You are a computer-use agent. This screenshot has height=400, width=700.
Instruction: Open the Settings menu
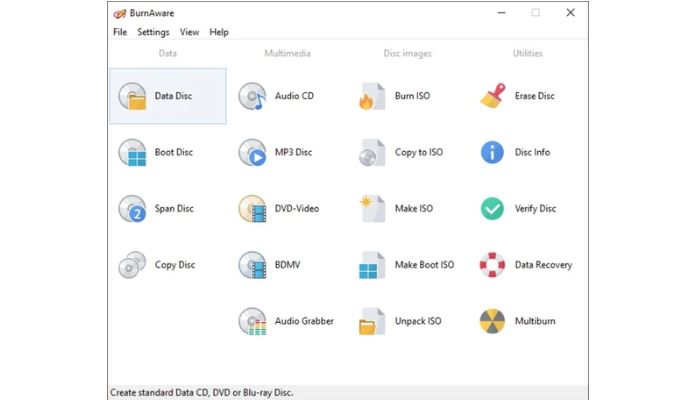pos(153,32)
